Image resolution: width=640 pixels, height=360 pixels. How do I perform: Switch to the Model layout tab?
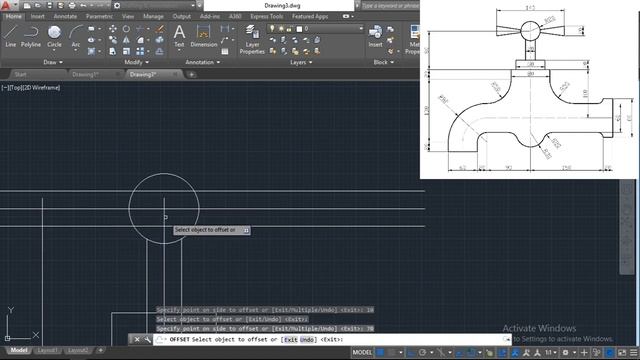(x=18, y=350)
